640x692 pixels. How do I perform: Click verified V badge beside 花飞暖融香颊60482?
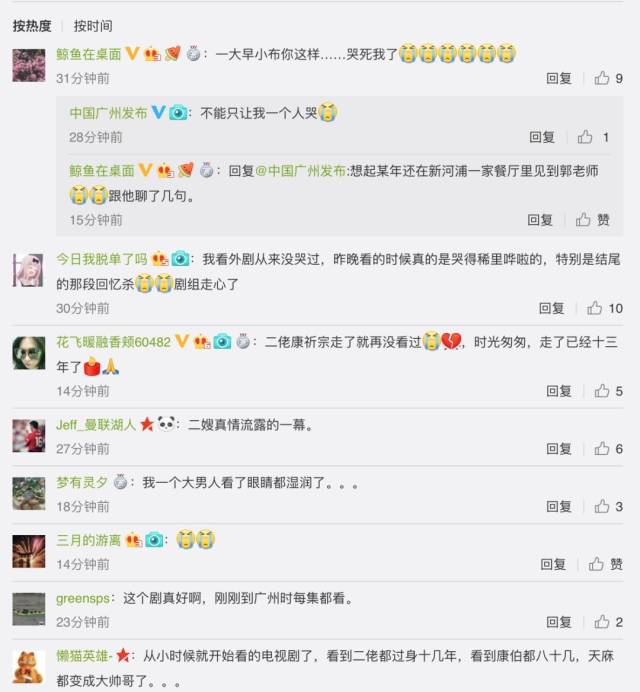tap(182, 341)
